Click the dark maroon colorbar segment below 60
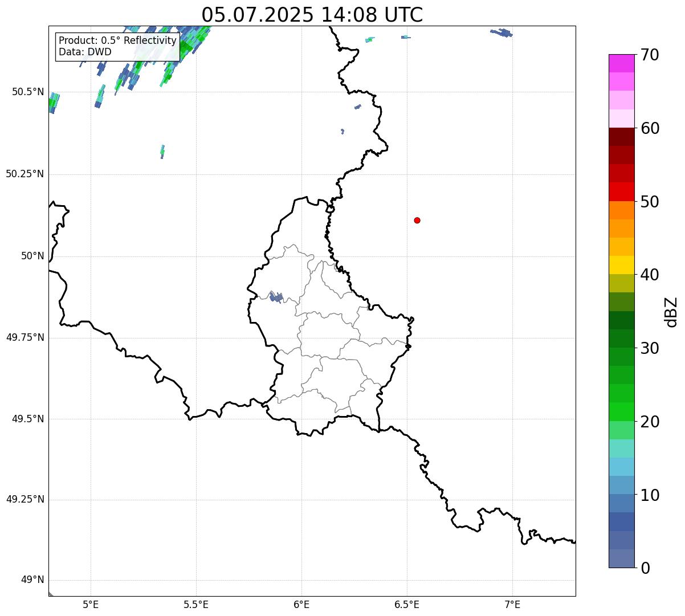This screenshot has height=616, width=685. 622,137
